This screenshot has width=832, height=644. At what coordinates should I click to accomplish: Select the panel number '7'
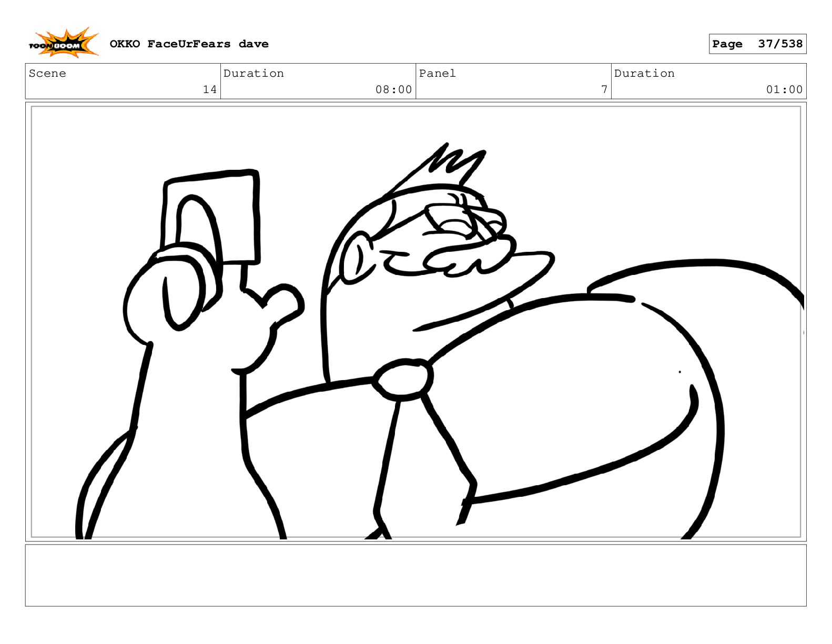(x=604, y=89)
